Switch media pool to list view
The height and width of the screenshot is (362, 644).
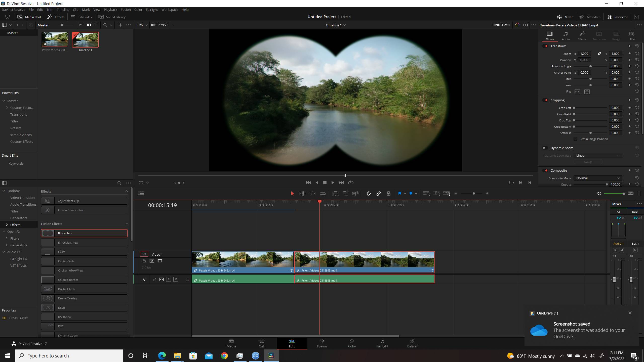coord(96,25)
